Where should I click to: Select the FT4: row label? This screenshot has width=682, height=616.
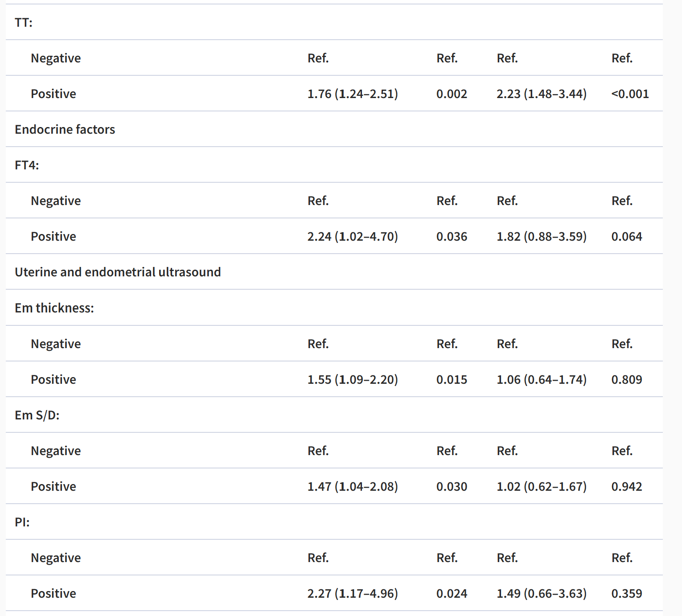click(x=27, y=165)
